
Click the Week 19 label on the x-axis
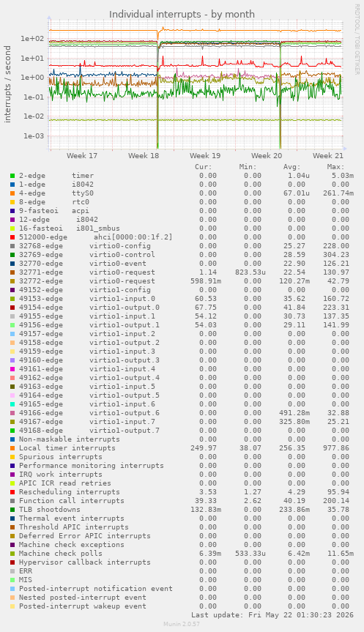tap(205, 155)
